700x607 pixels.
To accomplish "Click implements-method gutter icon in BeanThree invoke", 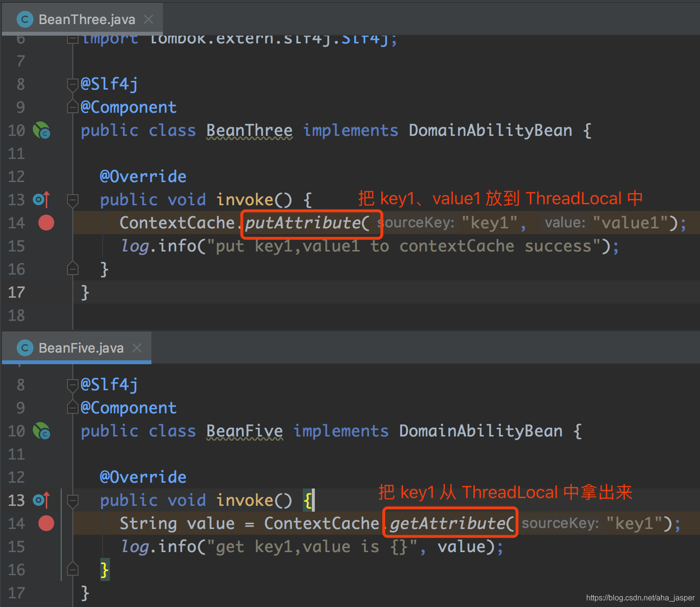I will 41,199.
